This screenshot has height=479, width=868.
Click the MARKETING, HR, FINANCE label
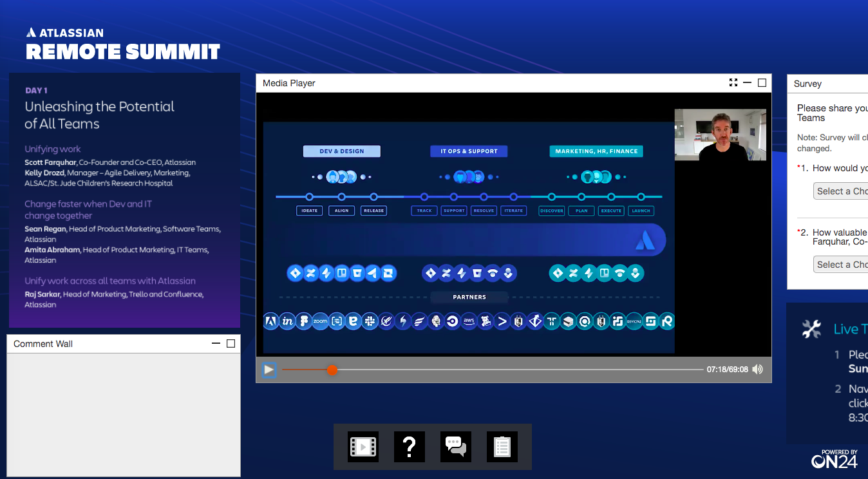pyautogui.click(x=596, y=151)
